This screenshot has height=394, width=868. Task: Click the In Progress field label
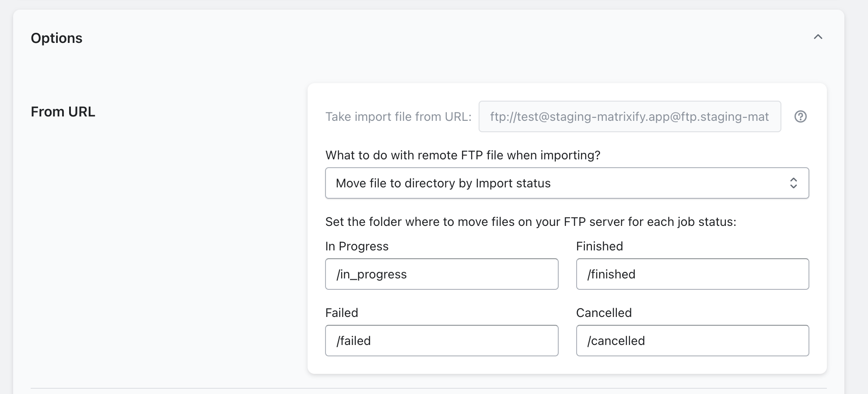click(x=357, y=246)
